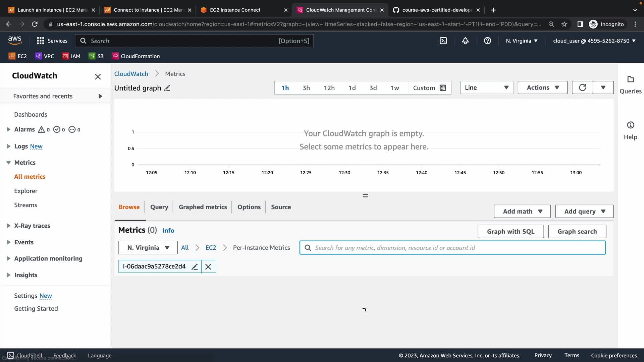Open the Help info icon panel
This screenshot has width=644, height=362.
click(x=630, y=125)
